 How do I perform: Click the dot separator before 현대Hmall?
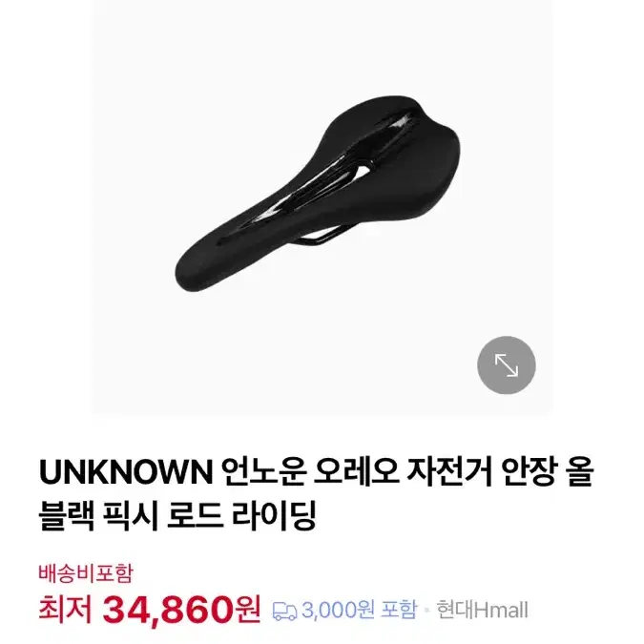pos(426,611)
